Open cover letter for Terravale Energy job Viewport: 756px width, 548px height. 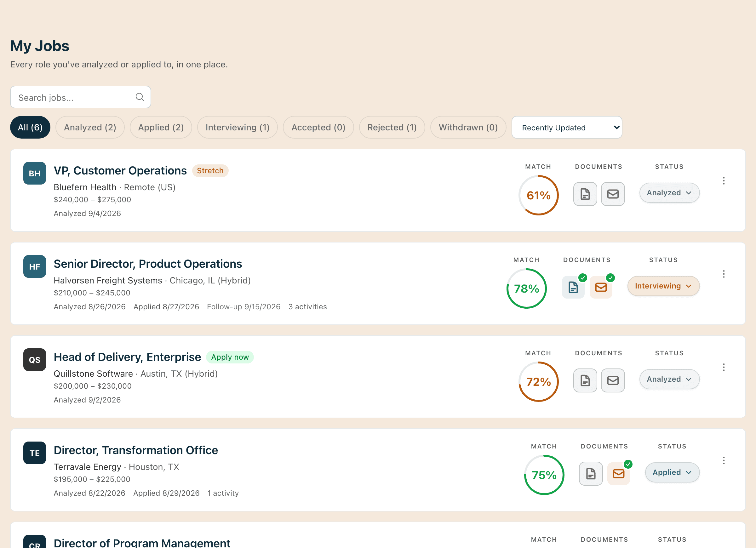click(619, 474)
